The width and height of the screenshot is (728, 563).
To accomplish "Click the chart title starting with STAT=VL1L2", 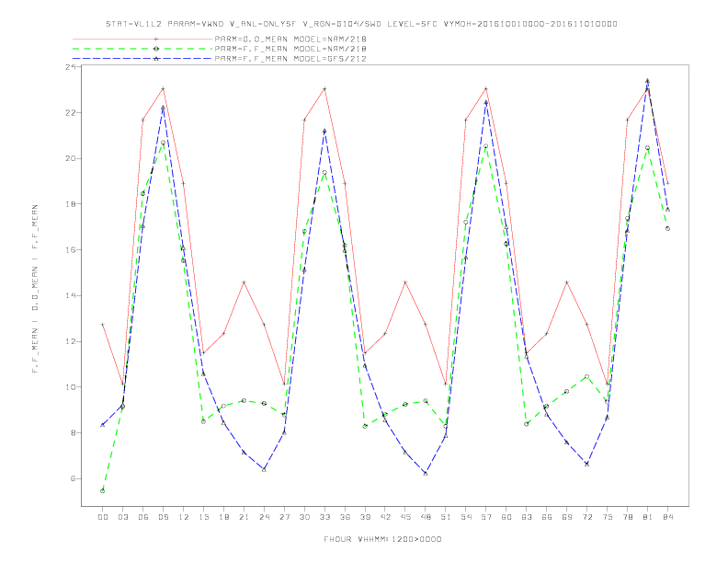I will 361,24.
